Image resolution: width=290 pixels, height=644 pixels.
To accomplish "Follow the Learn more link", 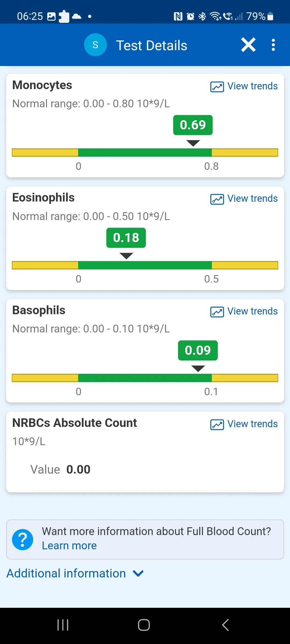I will [x=69, y=546].
